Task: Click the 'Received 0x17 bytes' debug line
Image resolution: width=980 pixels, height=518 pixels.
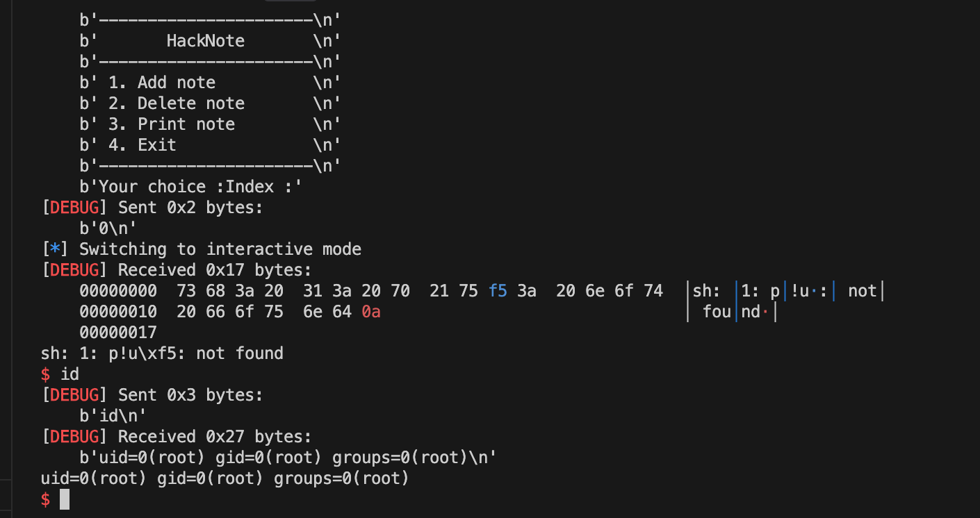Action: tap(214, 270)
